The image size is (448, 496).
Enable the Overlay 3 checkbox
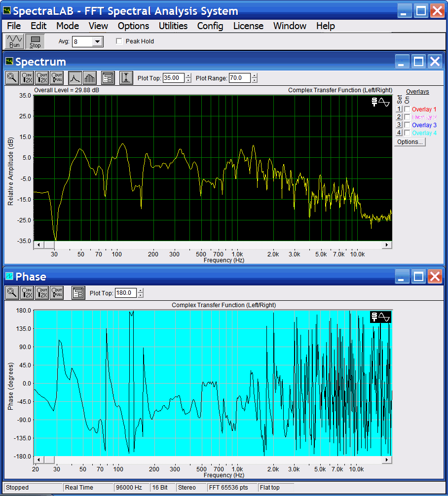coord(407,125)
